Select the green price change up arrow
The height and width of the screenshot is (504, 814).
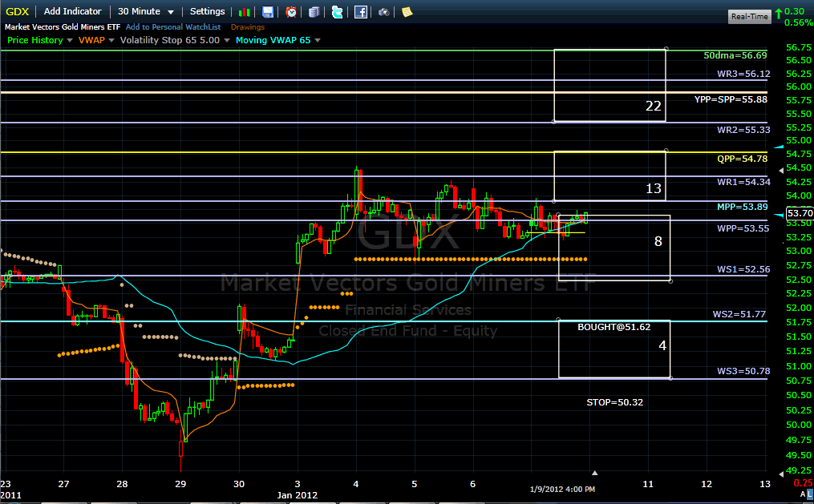779,14
